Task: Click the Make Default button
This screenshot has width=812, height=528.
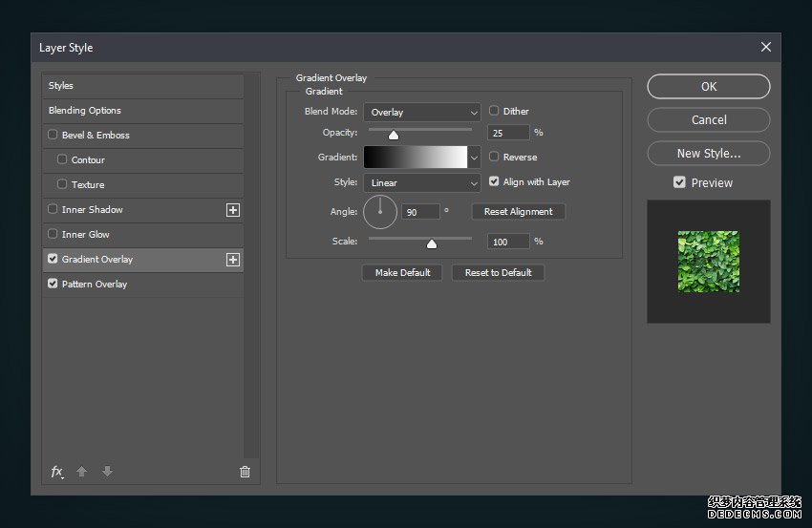Action: pyautogui.click(x=402, y=273)
